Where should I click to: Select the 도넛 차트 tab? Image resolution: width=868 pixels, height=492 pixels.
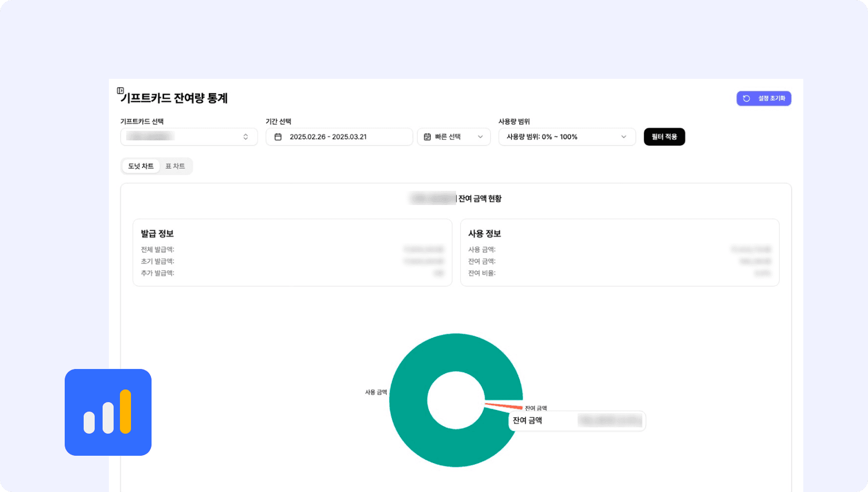[140, 166]
